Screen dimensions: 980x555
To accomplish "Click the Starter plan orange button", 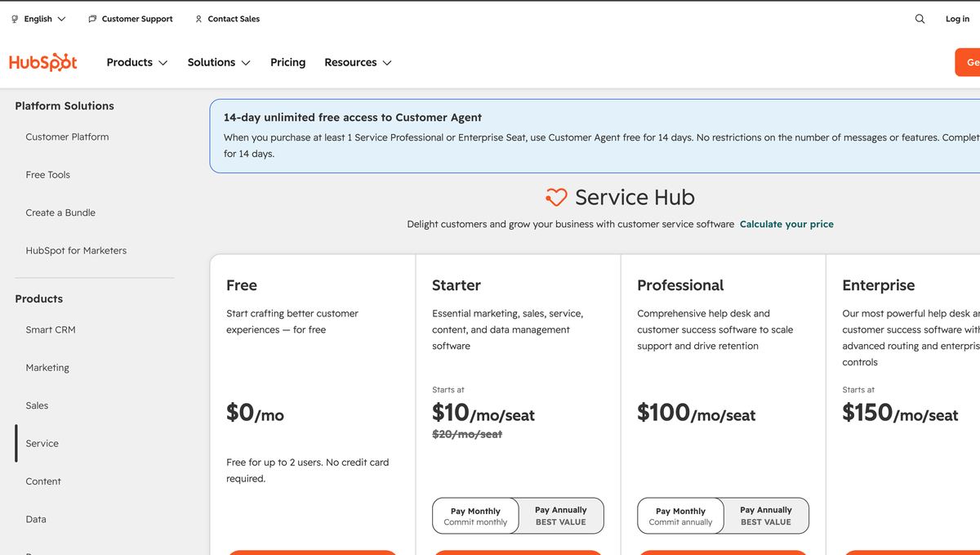I will click(518, 553).
